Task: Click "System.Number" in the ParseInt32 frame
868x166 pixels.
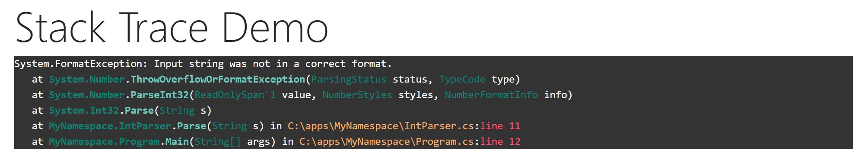Action: pos(87,95)
